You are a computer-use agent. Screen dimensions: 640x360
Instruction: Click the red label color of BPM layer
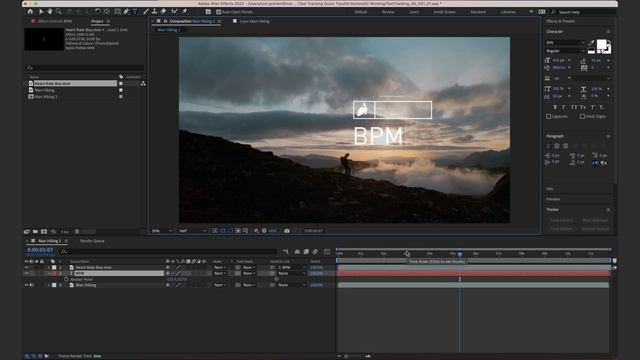tap(54, 273)
